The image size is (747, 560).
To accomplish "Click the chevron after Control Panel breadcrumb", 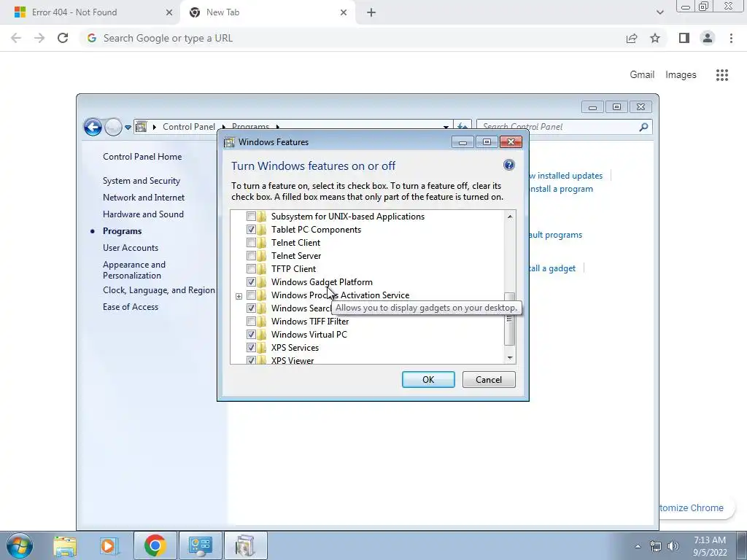I will (x=223, y=127).
